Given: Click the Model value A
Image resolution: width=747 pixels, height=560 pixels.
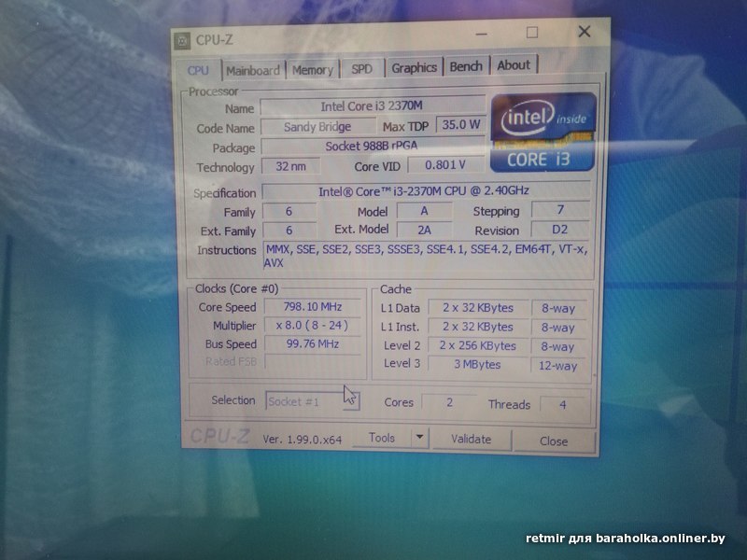Looking at the screenshot, I should pyautogui.click(x=425, y=211).
